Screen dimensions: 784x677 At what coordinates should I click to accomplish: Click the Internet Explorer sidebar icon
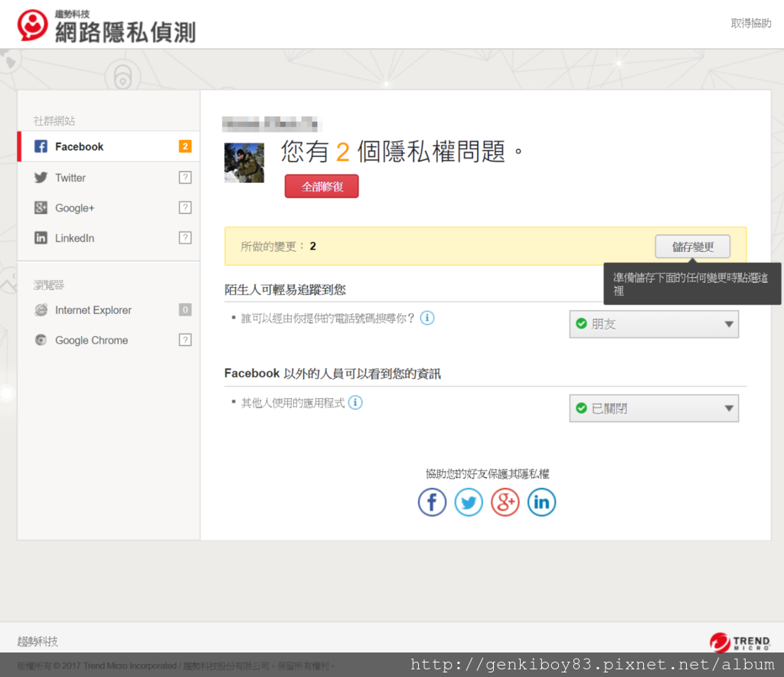[x=41, y=310]
